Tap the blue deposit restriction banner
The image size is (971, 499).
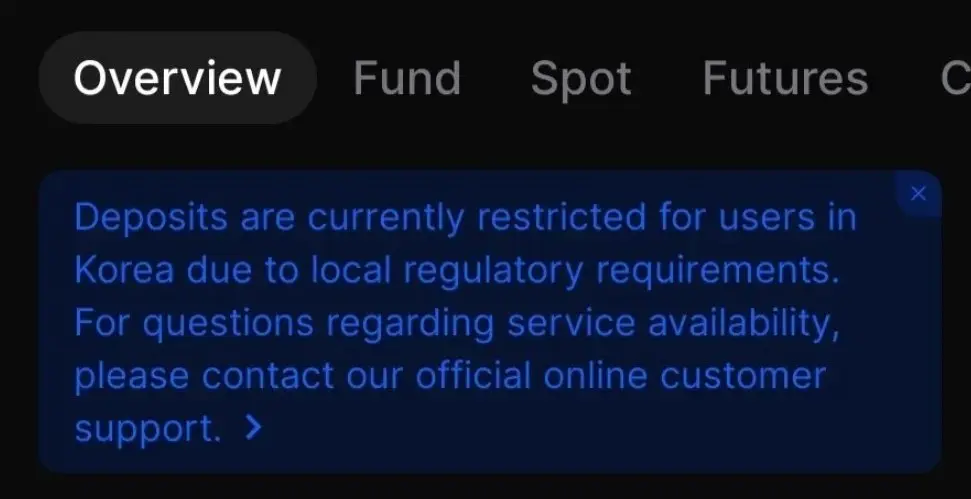coord(490,322)
